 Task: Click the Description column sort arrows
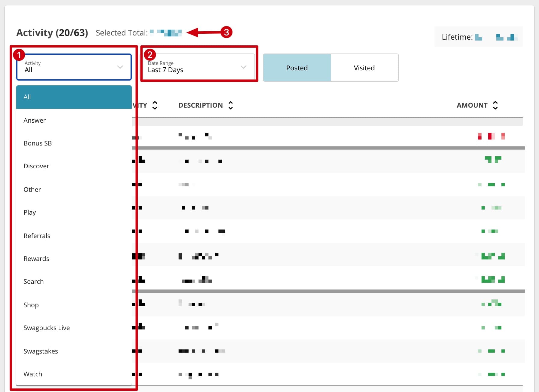230,105
